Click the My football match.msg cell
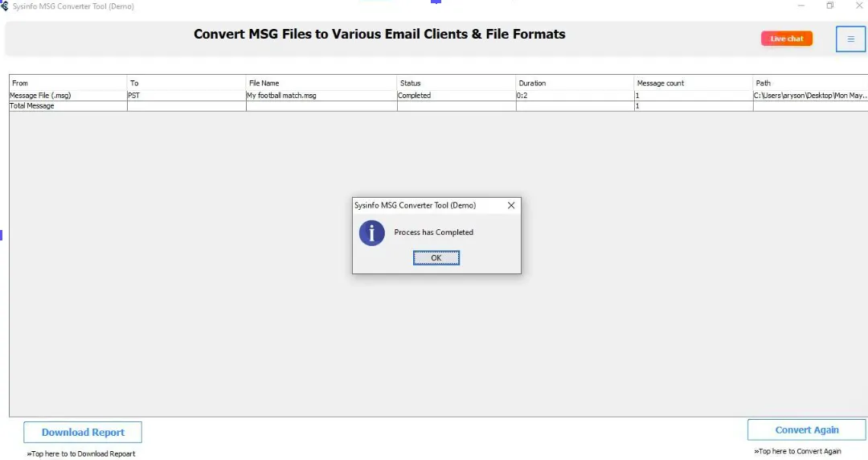868x460 pixels. [321, 96]
